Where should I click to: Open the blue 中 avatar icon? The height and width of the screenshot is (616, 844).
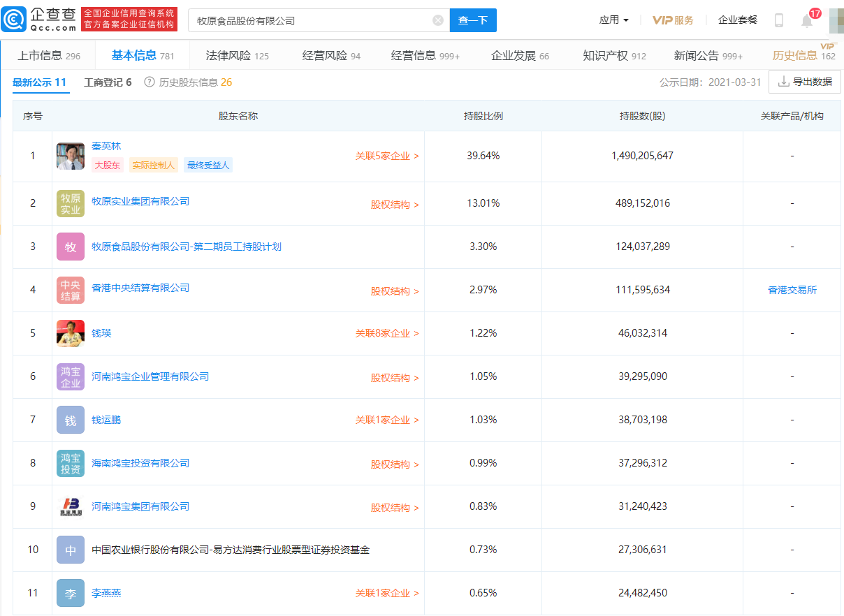pyautogui.click(x=71, y=550)
